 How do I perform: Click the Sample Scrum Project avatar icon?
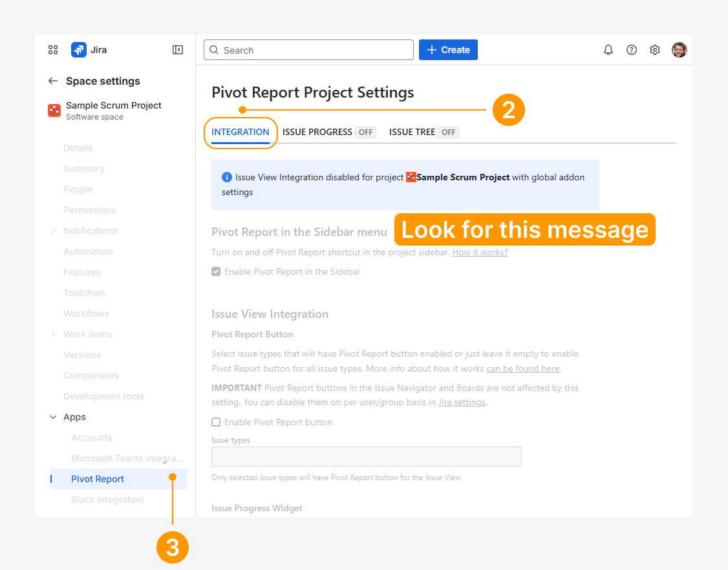(54, 111)
